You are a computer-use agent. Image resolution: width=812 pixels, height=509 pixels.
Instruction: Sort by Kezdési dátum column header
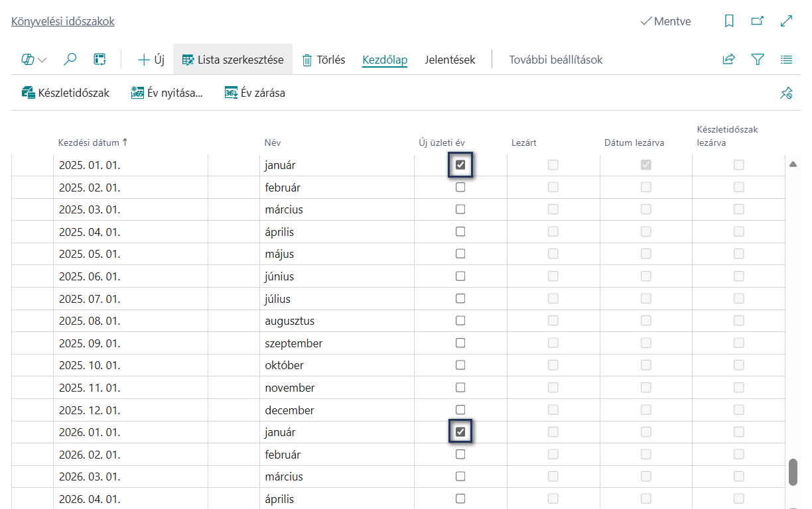pyautogui.click(x=93, y=142)
